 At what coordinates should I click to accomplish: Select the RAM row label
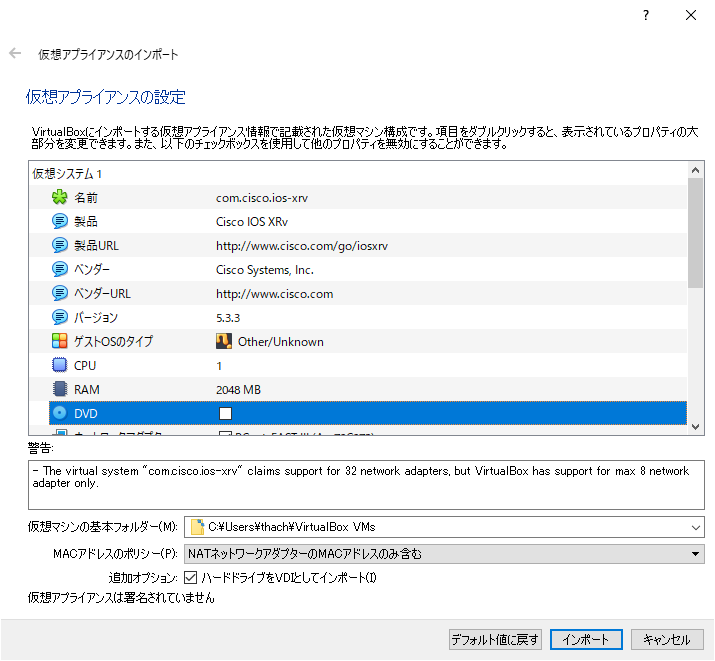(87, 389)
